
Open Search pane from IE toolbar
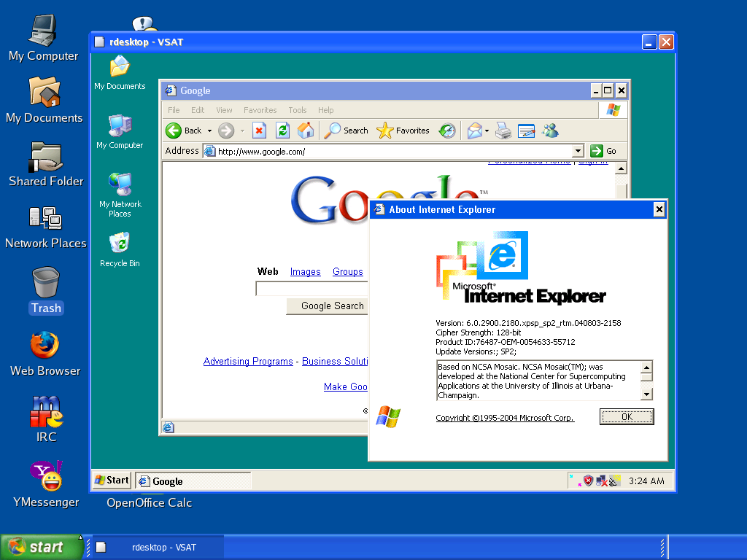click(346, 131)
